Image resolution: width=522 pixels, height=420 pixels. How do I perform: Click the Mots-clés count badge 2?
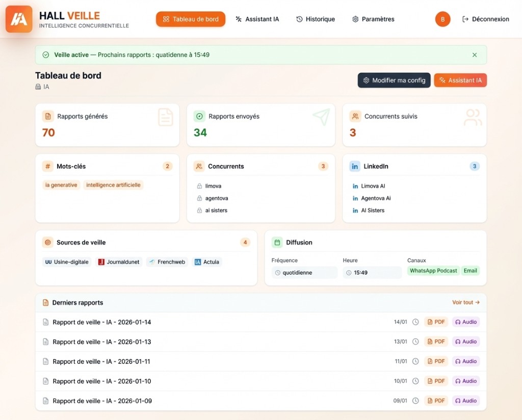click(x=167, y=166)
